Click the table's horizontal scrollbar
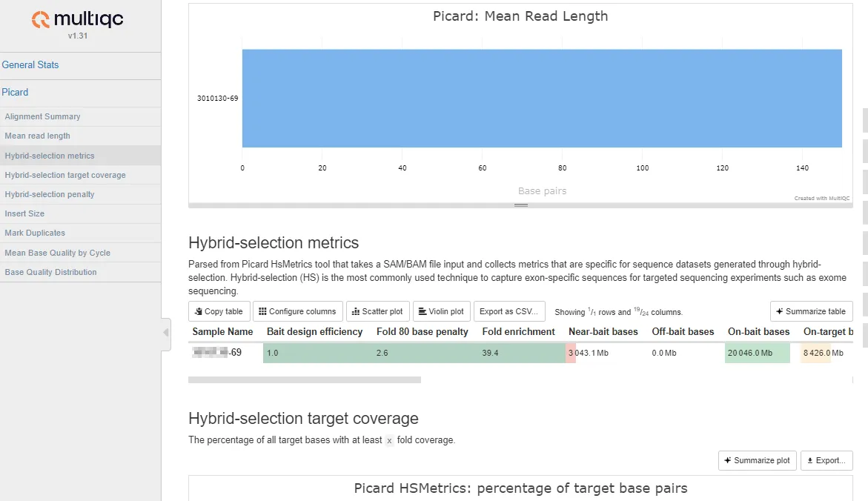Viewport: 868px width, 501px height. point(304,380)
